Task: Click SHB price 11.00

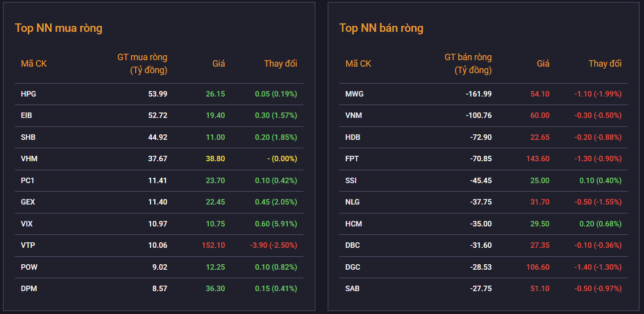Action: tap(215, 137)
